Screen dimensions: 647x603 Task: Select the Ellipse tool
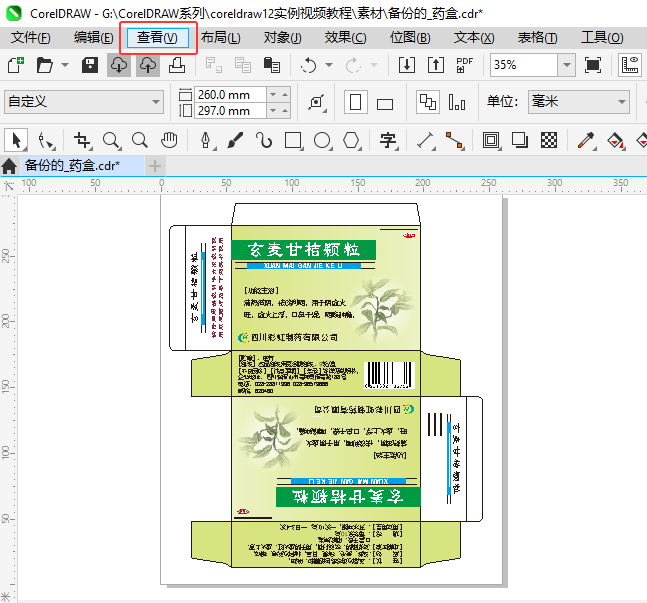[322, 140]
